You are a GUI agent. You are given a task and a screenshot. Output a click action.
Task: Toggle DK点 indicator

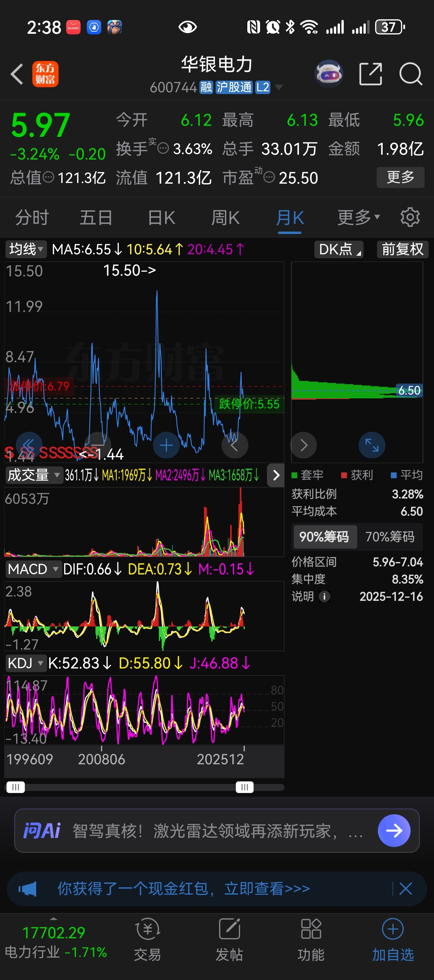339,249
